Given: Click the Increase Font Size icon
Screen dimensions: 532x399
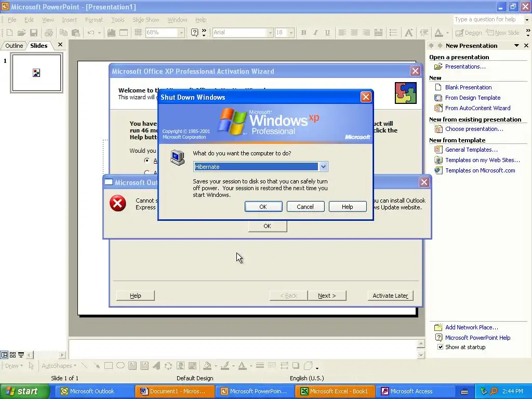Looking at the screenshot, I should (x=409, y=33).
